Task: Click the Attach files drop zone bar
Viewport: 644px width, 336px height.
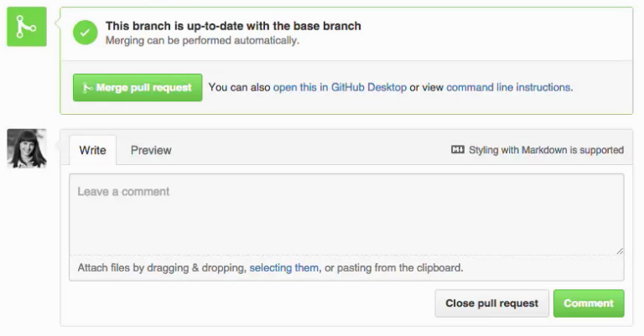Action: click(x=346, y=268)
